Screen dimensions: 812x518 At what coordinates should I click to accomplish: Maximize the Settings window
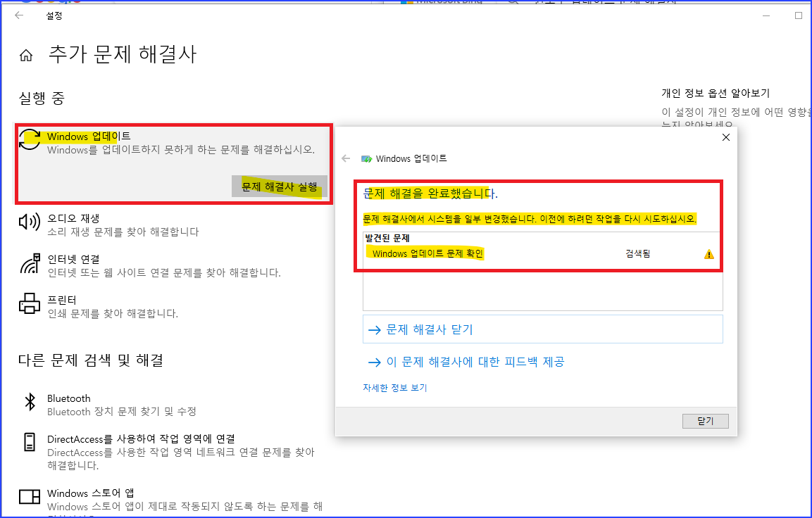click(798, 15)
